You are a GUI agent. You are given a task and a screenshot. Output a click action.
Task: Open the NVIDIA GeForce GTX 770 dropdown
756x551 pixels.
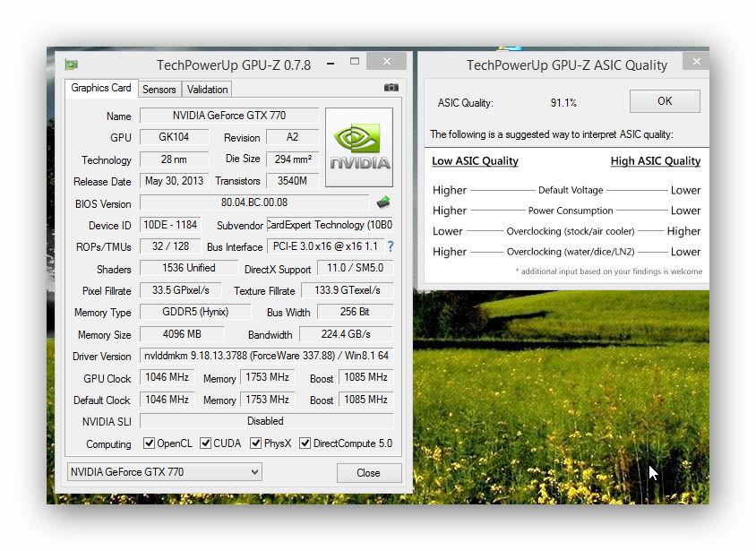(x=165, y=471)
